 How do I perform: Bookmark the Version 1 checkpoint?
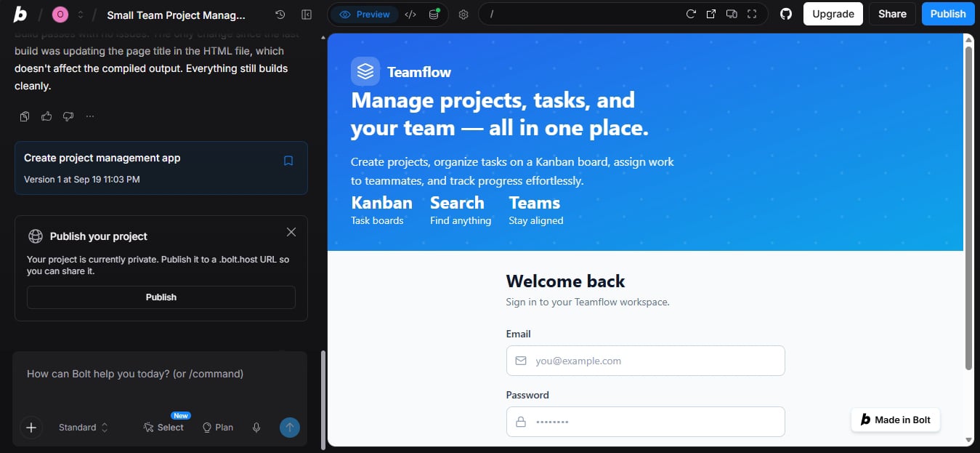point(288,161)
